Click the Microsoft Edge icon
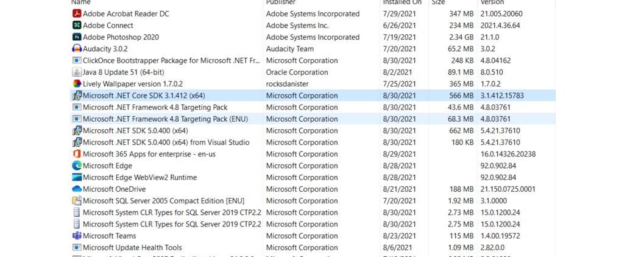The width and height of the screenshot is (644, 257). point(77,166)
